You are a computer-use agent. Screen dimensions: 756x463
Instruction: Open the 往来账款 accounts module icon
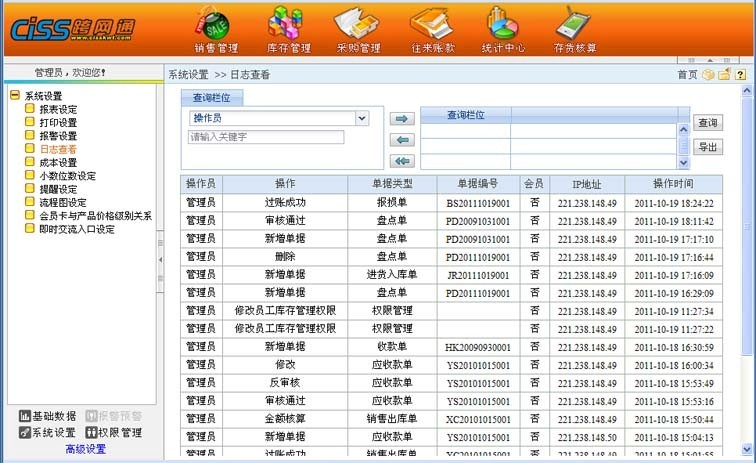click(432, 27)
